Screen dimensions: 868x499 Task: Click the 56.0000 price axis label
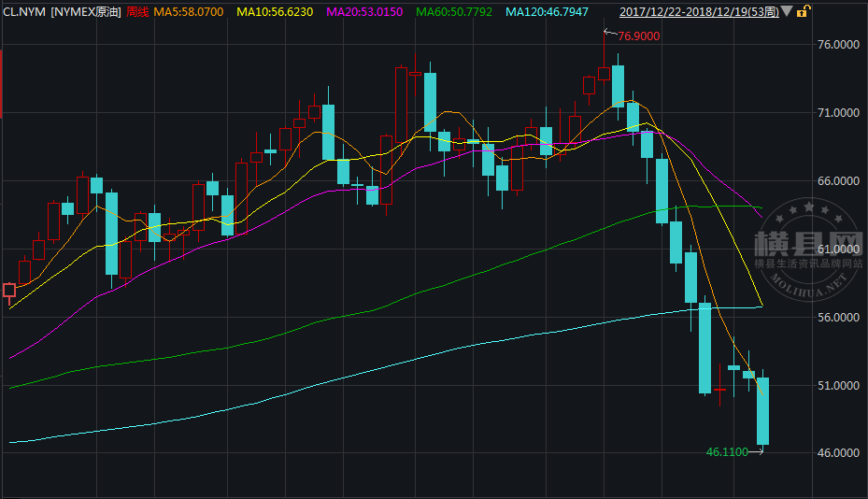(839, 318)
